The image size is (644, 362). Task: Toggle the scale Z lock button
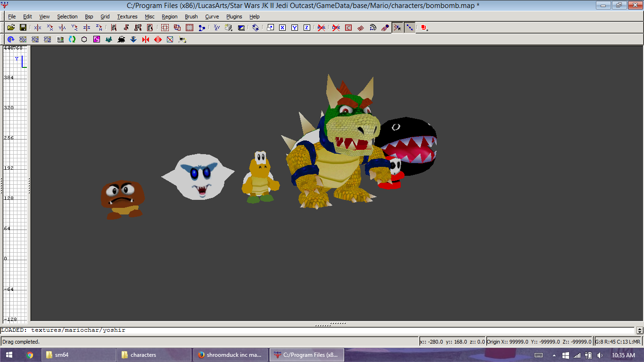pyautogui.click(x=307, y=28)
